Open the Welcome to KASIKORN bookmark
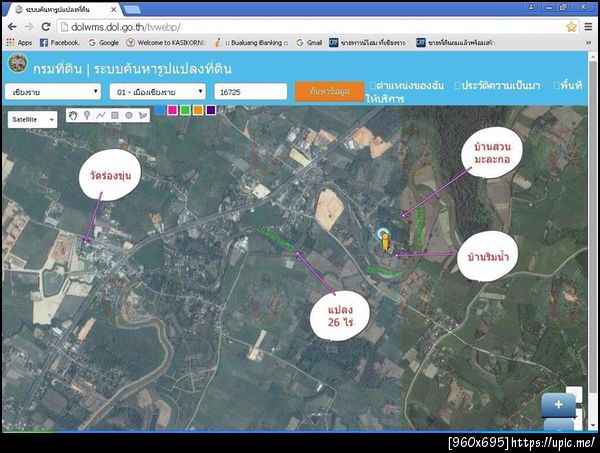600x453 pixels. click(x=166, y=42)
